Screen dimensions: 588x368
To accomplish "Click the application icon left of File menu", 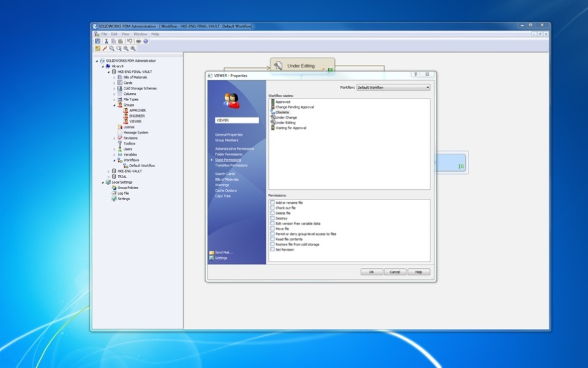I will 96,34.
